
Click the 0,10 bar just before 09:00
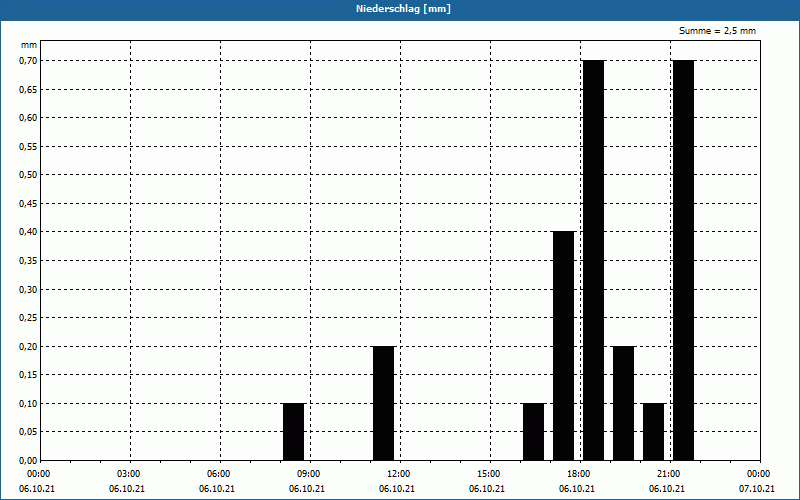pyautogui.click(x=293, y=432)
